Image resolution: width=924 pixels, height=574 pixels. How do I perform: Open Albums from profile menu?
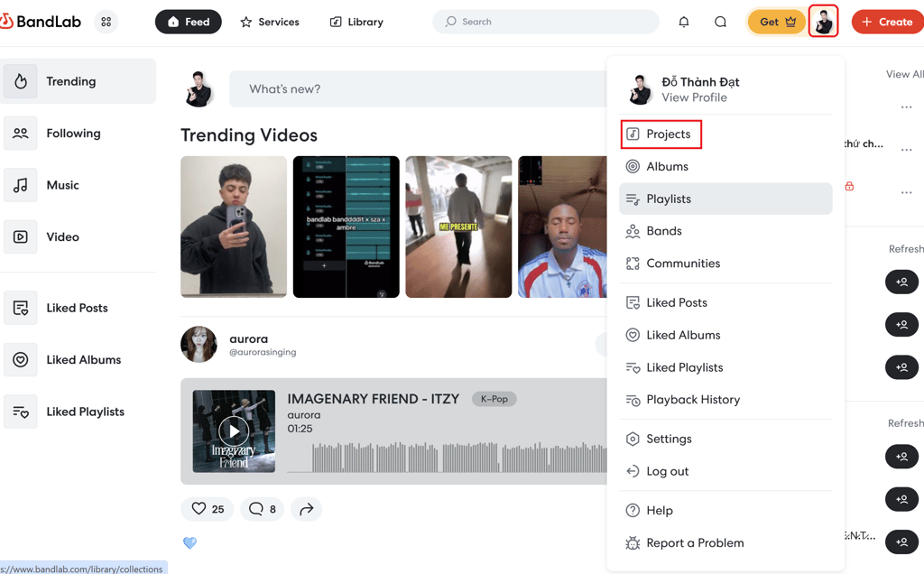coord(725,166)
